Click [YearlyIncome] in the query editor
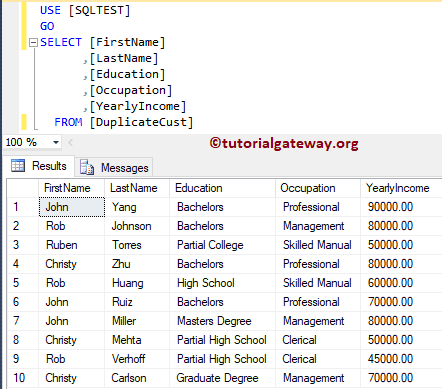 tap(138, 106)
